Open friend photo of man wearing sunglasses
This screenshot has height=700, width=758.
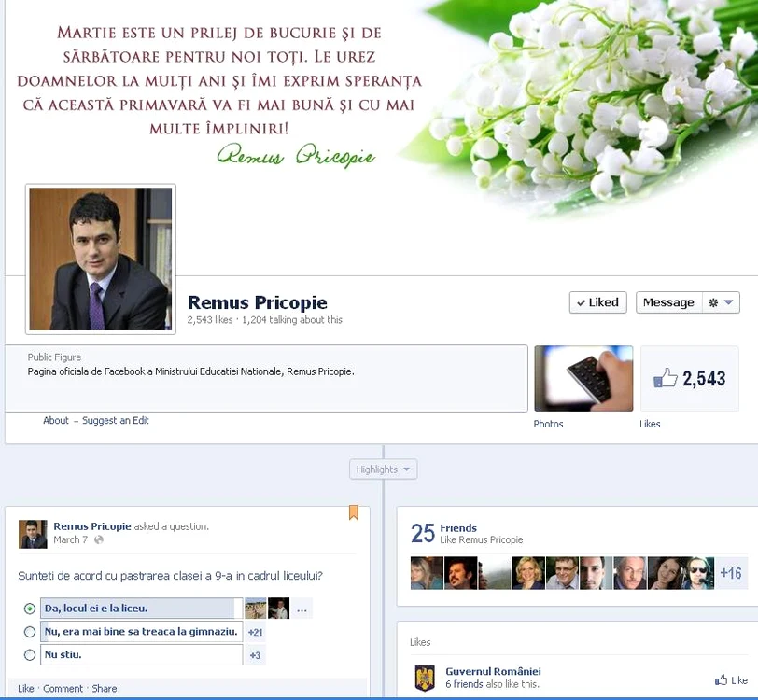coord(697,573)
